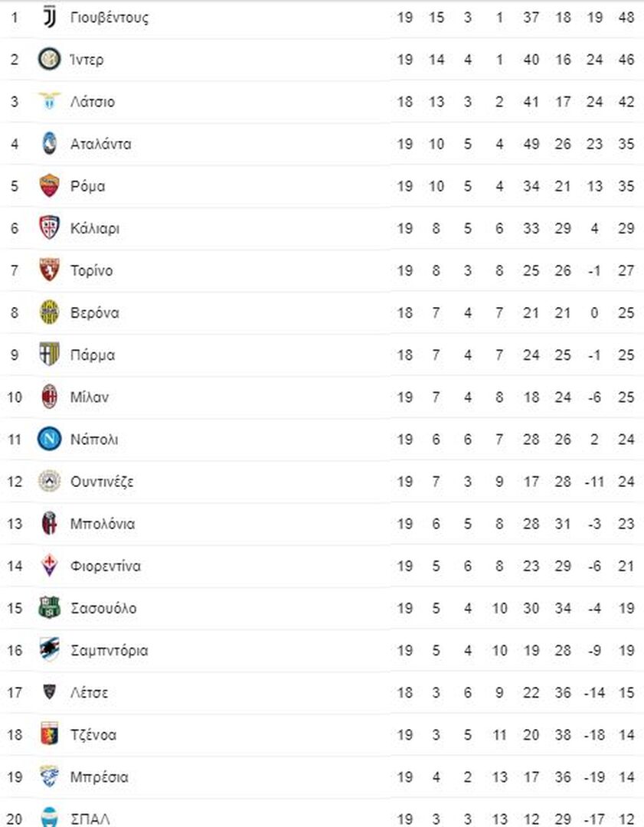Screen dimensions: 644x827
Task: Click the Milan club crest icon
Action: (49, 397)
